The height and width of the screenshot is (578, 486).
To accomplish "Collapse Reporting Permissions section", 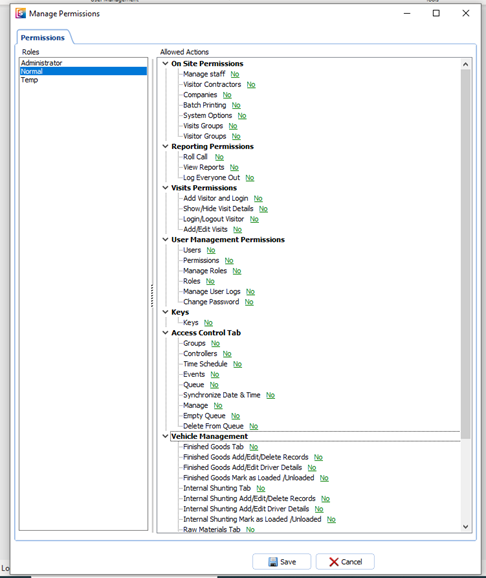I will tap(165, 146).
